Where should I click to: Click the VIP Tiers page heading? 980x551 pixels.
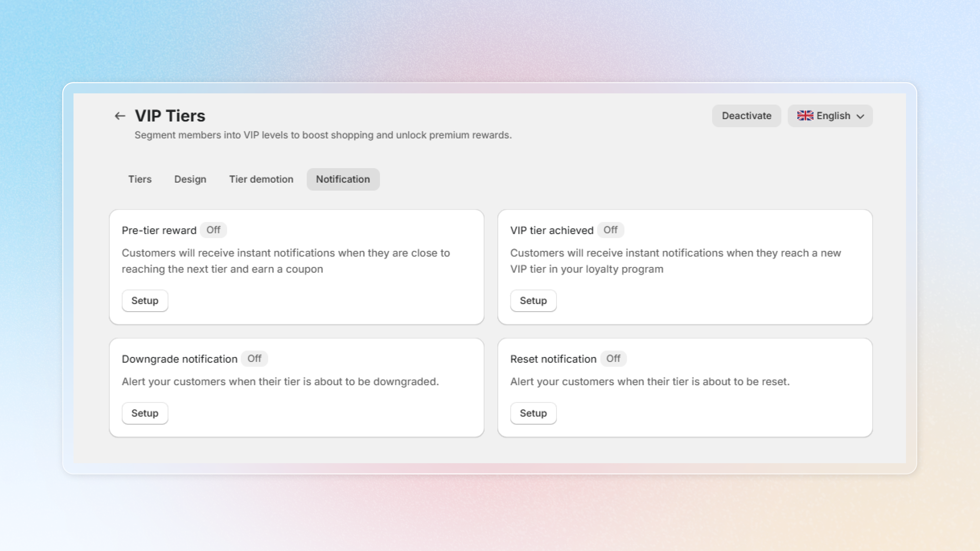170,116
